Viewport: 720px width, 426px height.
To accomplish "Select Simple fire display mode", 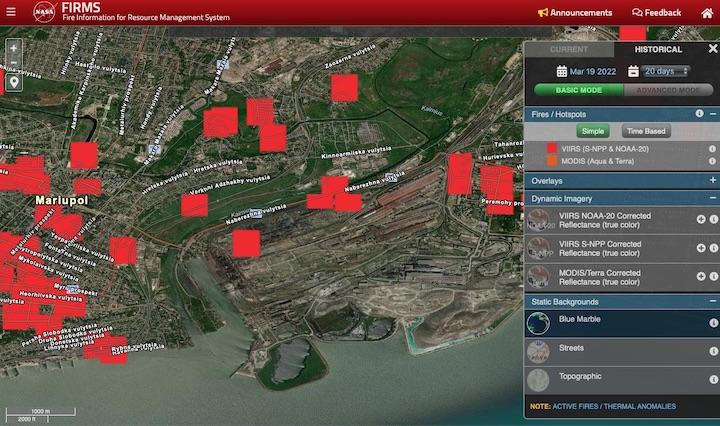I will [x=592, y=131].
